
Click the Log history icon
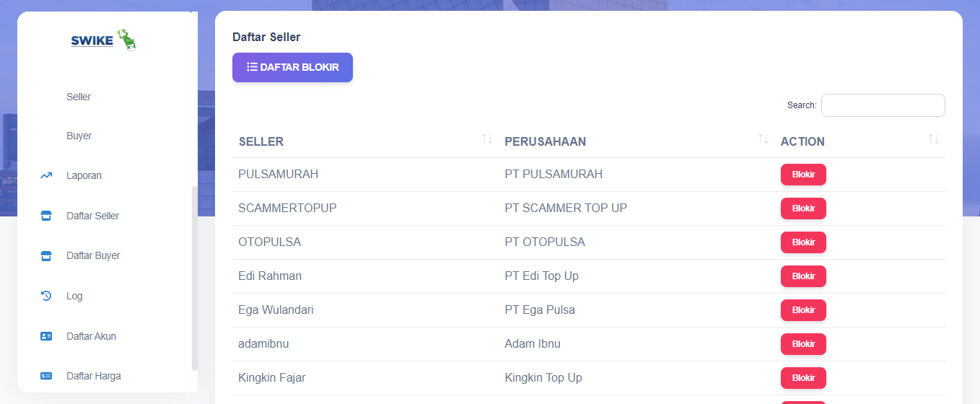coord(46,296)
